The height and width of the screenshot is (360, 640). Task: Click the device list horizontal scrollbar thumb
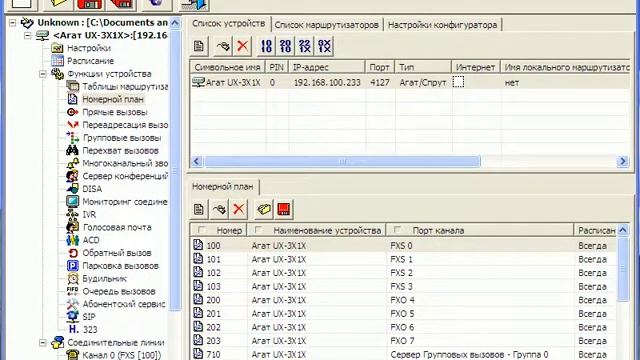tap(342, 161)
